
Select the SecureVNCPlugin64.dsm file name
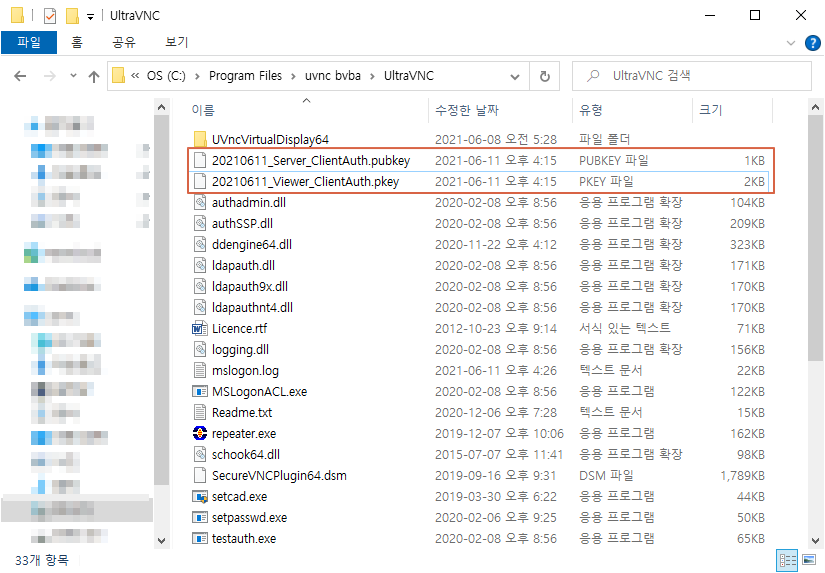pos(279,476)
